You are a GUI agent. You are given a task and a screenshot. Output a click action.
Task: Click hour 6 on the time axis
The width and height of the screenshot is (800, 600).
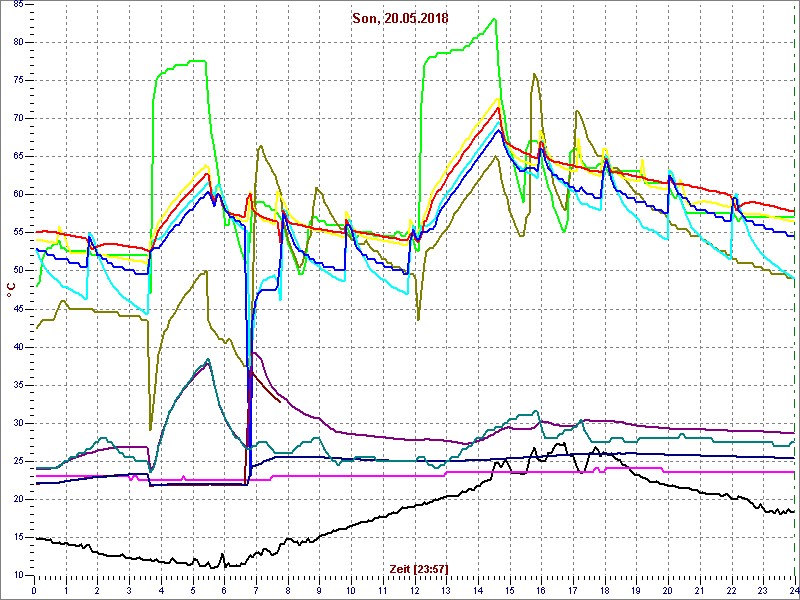coord(224,590)
